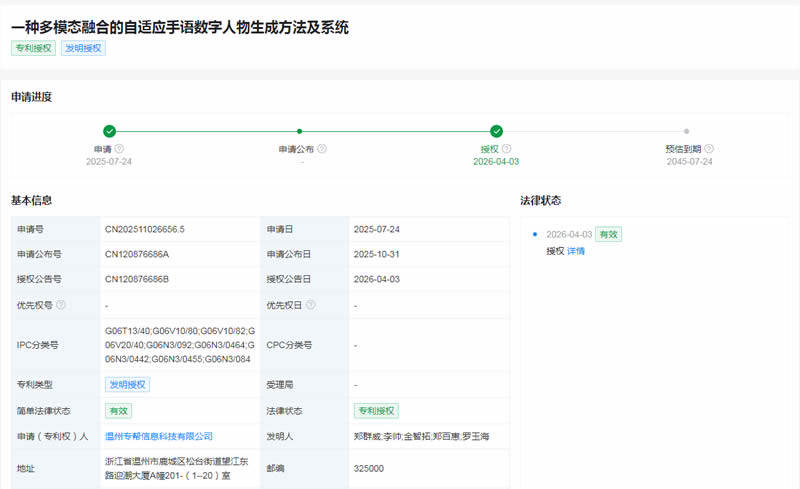Click 专利授权 badge in 法律状态 row
This screenshot has width=800, height=489.
pos(377,411)
